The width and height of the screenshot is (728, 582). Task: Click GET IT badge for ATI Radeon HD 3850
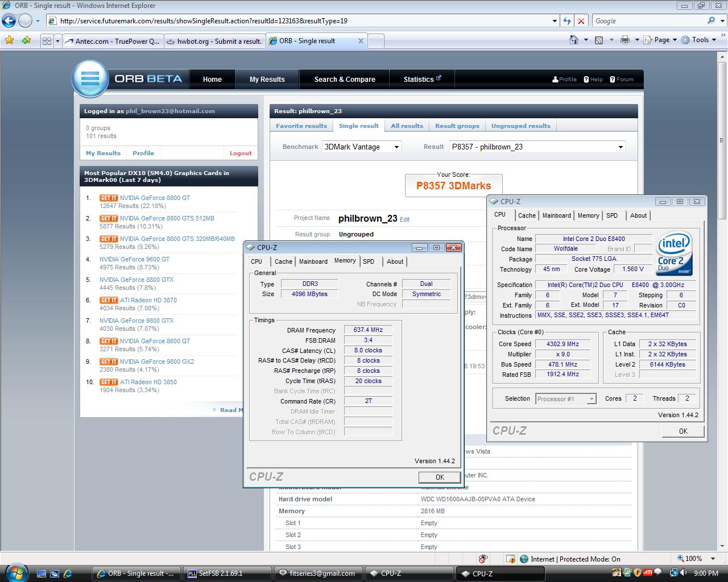109,382
